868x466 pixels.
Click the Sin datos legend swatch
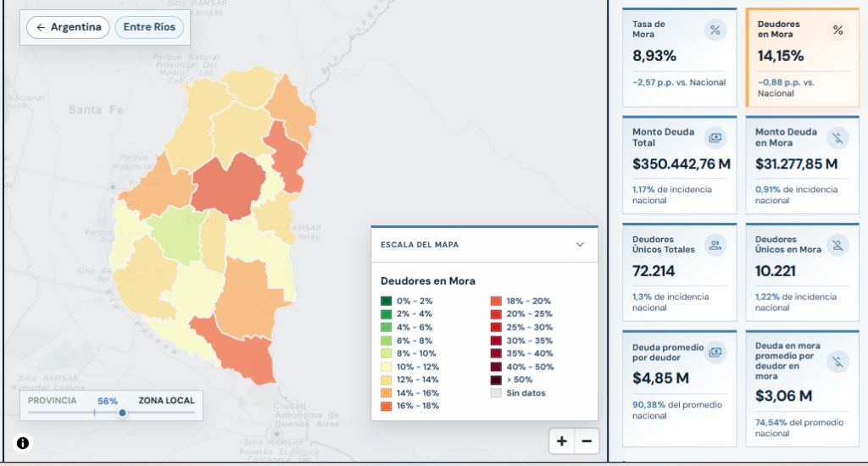(x=496, y=393)
